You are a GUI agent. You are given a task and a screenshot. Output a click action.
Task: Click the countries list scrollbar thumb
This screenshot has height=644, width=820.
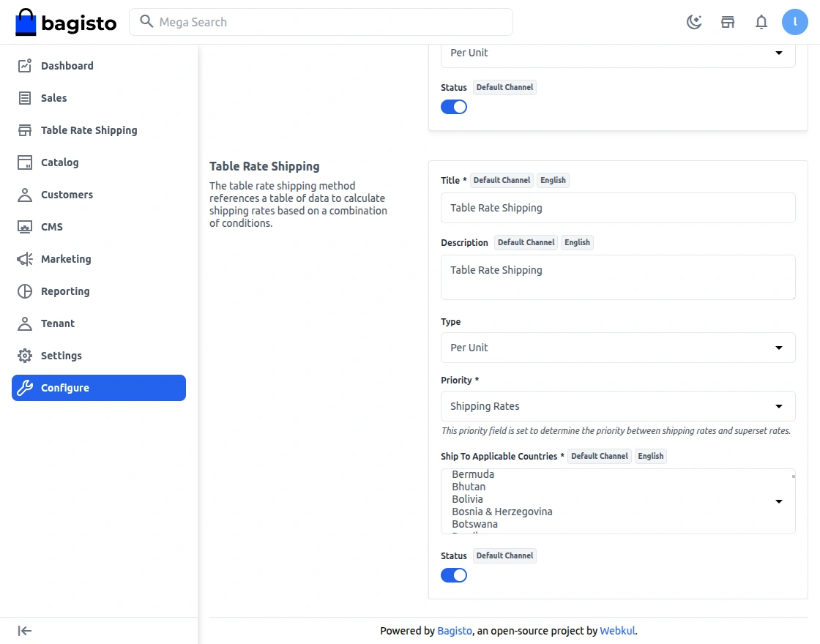click(794, 476)
